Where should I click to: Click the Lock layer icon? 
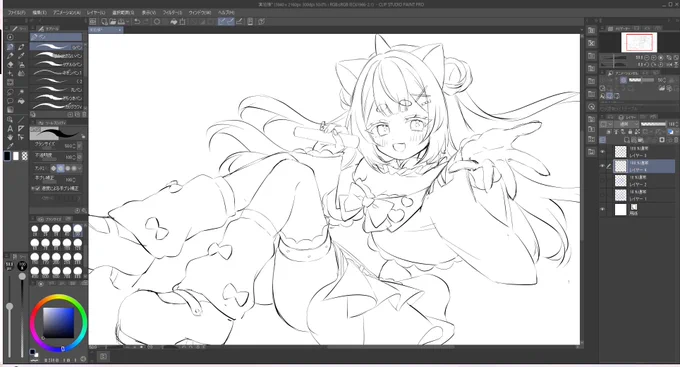[x=630, y=131]
